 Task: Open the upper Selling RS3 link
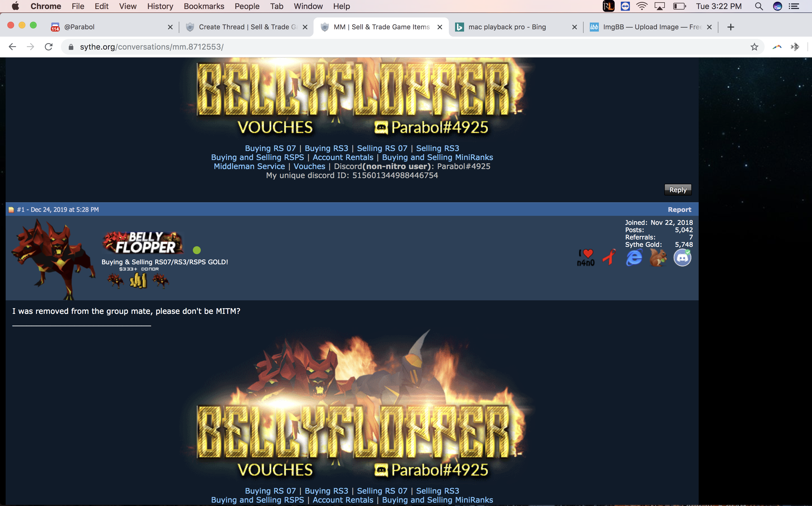pos(438,148)
